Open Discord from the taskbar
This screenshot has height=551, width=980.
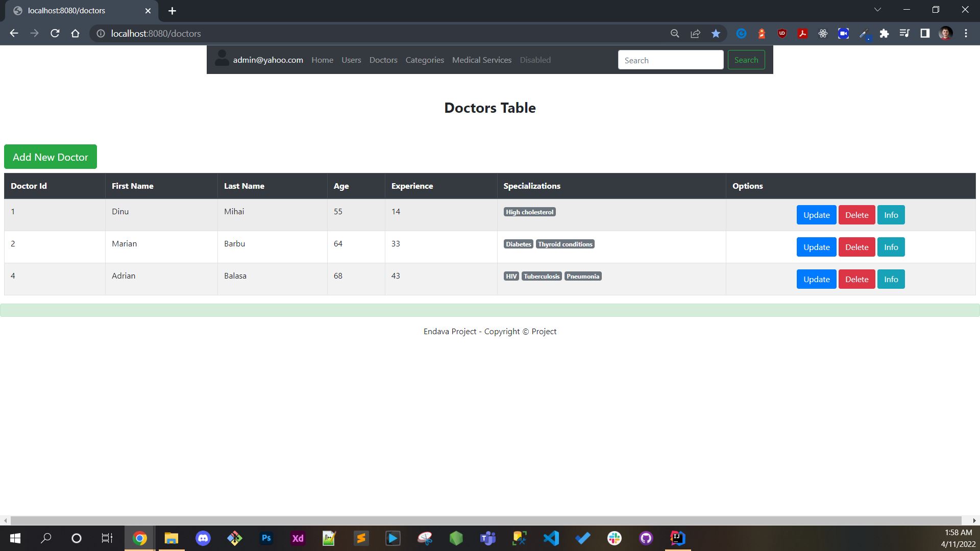203,538
